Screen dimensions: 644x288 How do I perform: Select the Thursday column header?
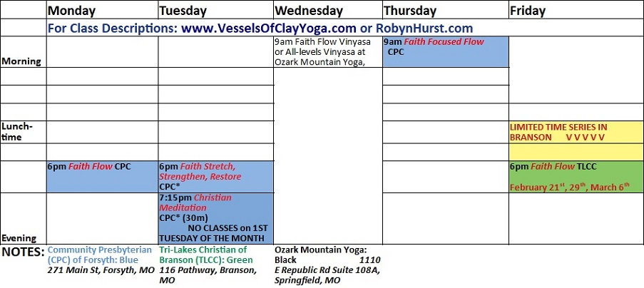(x=410, y=11)
